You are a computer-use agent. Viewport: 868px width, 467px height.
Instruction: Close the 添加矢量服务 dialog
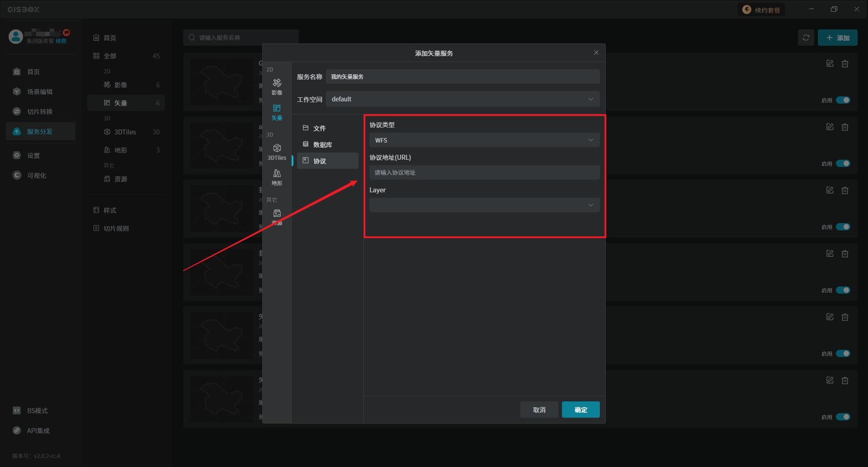[596, 53]
